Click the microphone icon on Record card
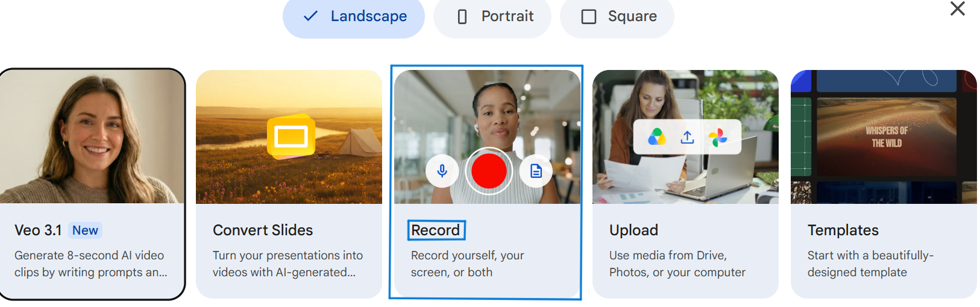Image resolution: width=980 pixels, height=307 pixels. (442, 171)
